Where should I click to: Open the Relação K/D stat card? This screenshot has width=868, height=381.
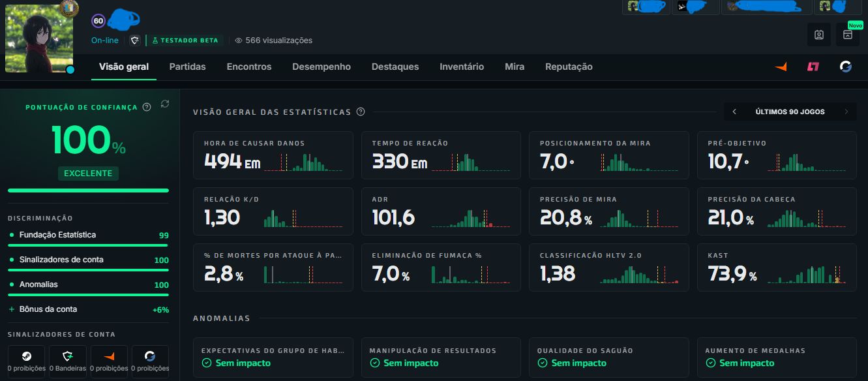pyautogui.click(x=273, y=211)
